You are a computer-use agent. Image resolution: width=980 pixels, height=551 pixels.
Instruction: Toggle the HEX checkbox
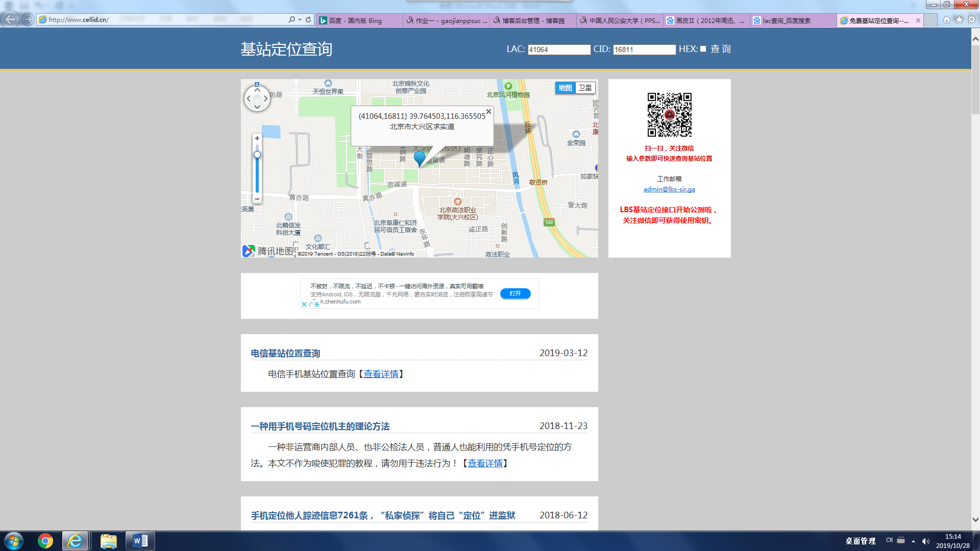pyautogui.click(x=703, y=49)
